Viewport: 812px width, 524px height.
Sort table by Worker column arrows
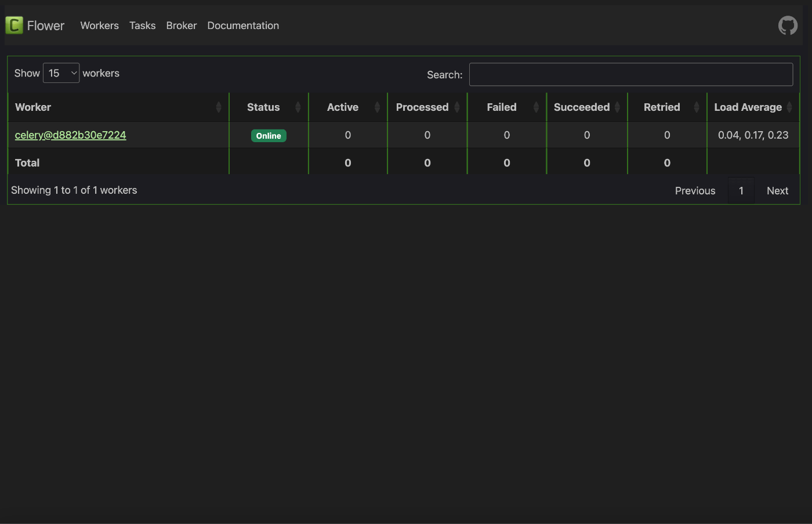(x=219, y=107)
